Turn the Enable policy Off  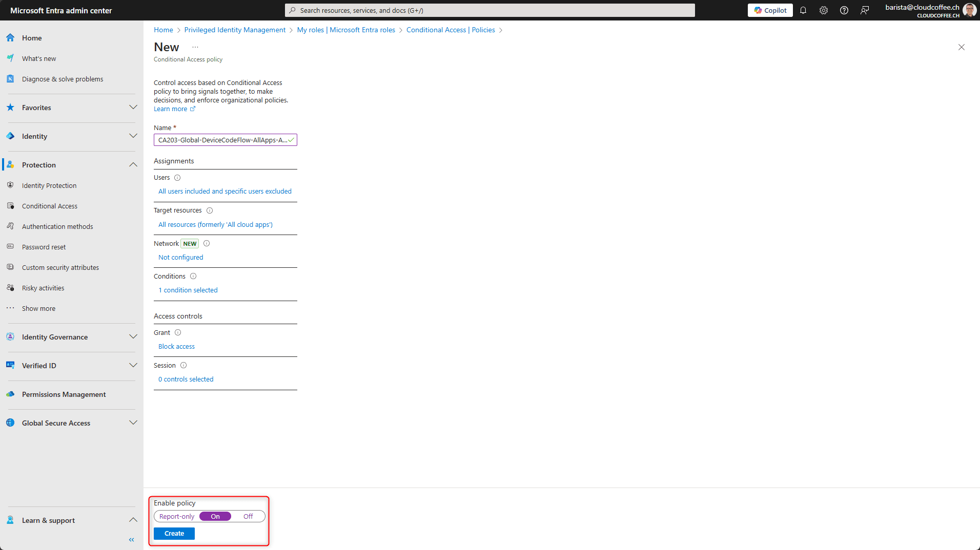tap(248, 516)
